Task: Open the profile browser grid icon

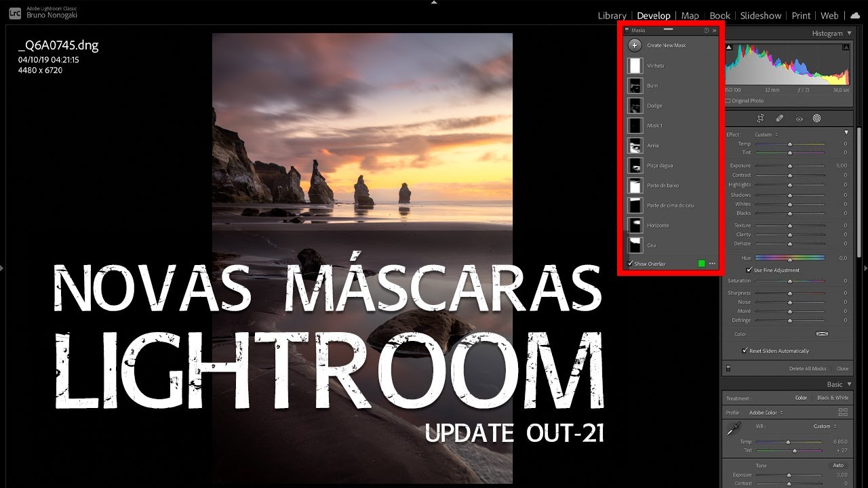Action: pyautogui.click(x=843, y=412)
